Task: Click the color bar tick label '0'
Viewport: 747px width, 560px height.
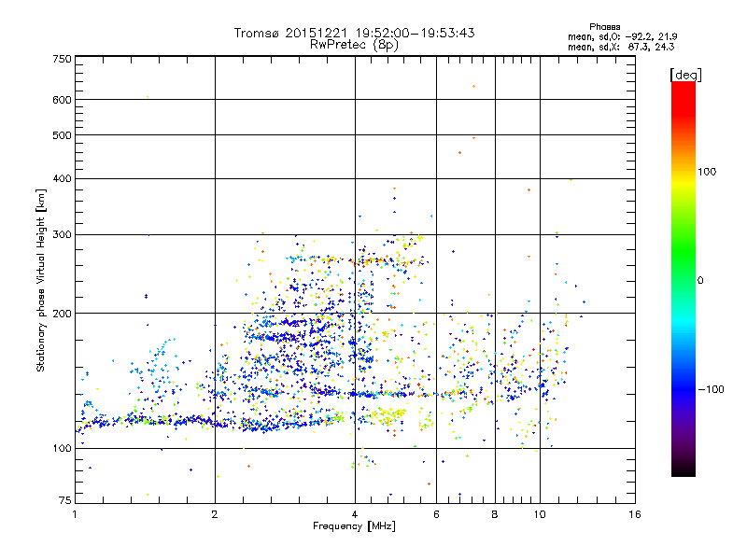Action: click(x=700, y=281)
